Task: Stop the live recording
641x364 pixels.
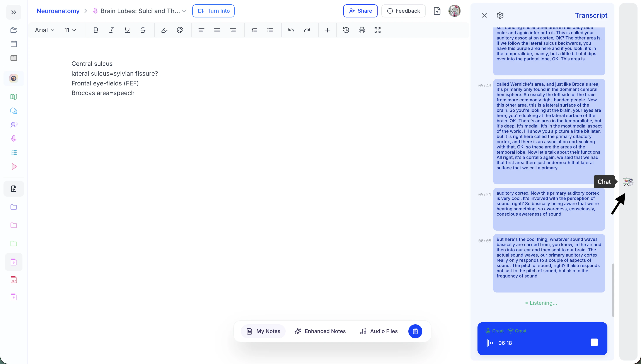Action: (x=594, y=342)
